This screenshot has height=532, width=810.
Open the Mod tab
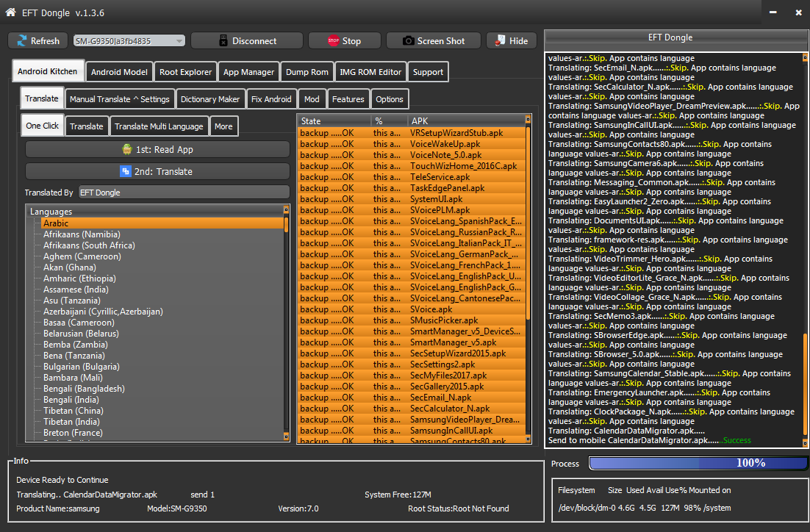312,99
